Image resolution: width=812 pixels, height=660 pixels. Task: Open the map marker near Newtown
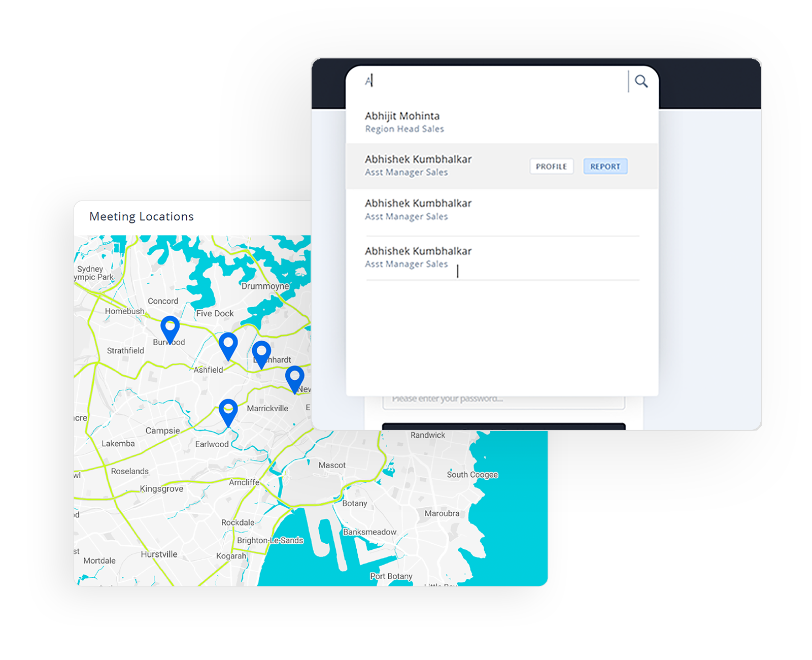click(294, 378)
